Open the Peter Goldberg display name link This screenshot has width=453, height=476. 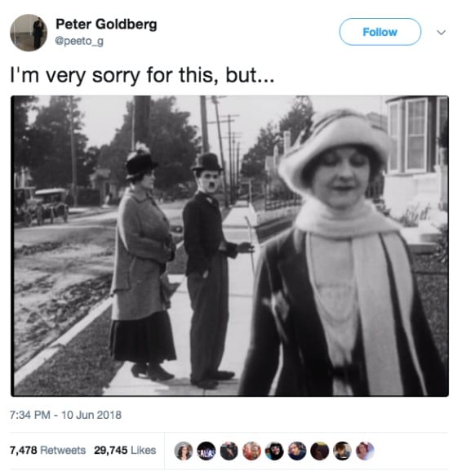(106, 24)
